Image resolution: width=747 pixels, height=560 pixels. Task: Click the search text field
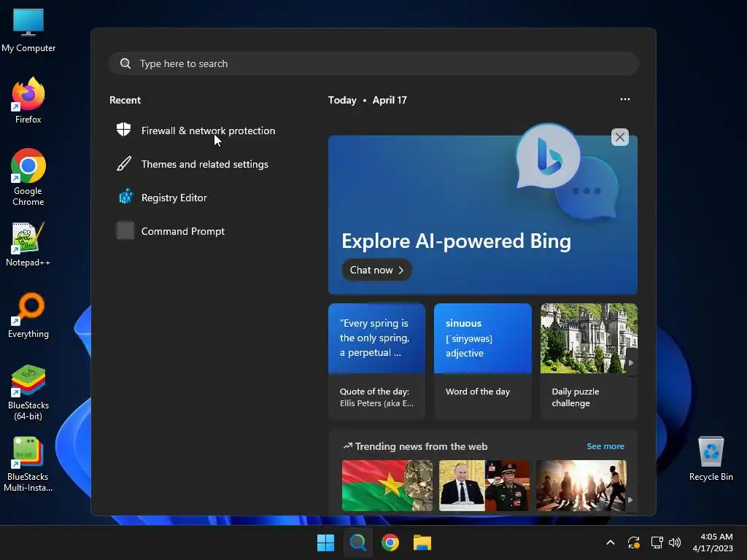373,63
